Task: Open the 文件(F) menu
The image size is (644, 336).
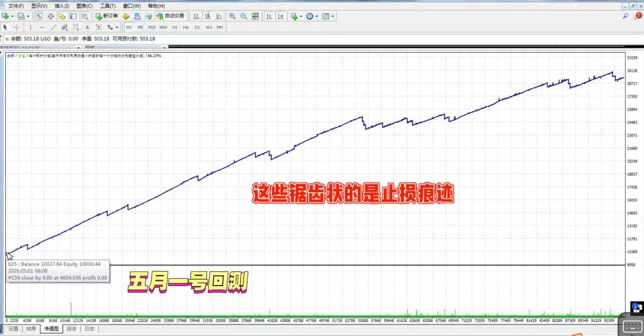Action: coord(16,6)
